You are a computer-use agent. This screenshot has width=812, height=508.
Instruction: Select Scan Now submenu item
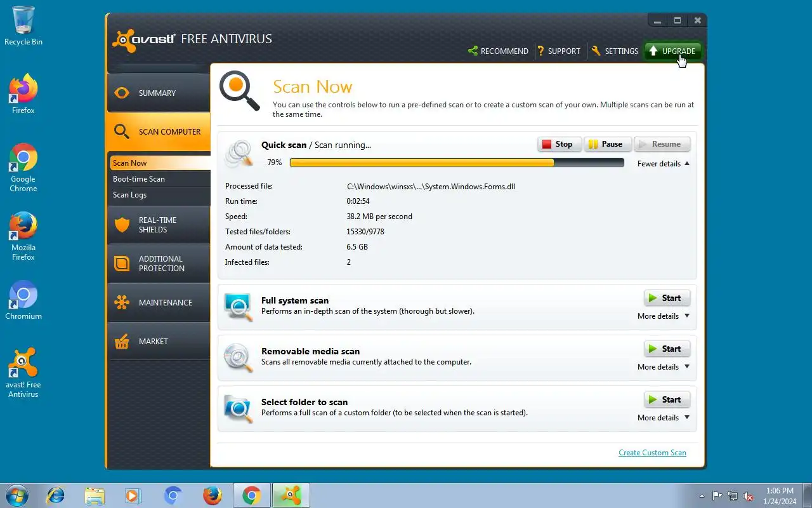pyautogui.click(x=160, y=163)
